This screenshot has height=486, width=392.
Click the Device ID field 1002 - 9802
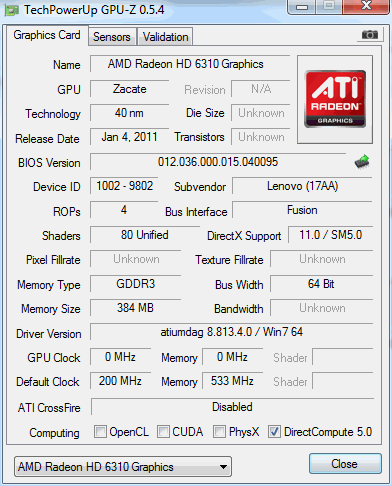pyautogui.click(x=124, y=186)
